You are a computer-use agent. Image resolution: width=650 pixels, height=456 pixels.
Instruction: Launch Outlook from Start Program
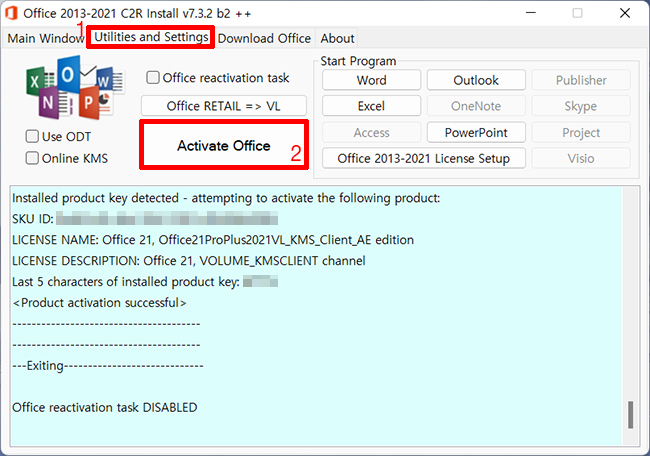[x=476, y=80]
